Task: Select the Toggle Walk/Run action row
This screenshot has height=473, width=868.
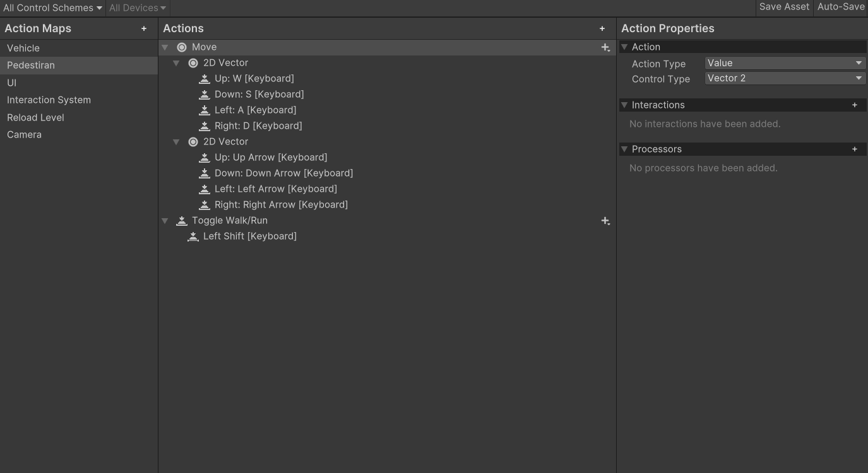Action: [387, 221]
